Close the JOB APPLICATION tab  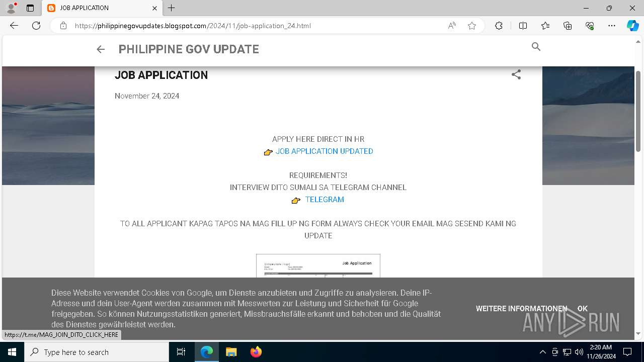[155, 8]
